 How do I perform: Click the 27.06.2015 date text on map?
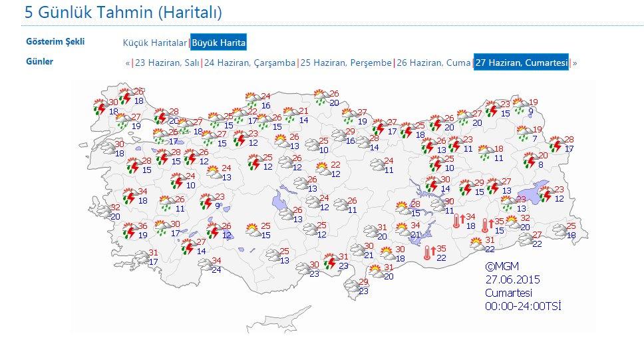[x=512, y=279]
